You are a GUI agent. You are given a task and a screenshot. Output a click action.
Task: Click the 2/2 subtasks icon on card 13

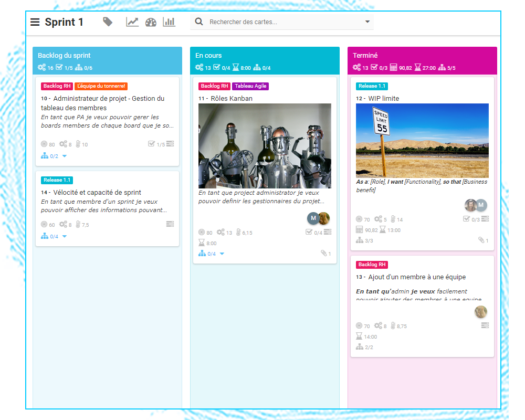(359, 346)
